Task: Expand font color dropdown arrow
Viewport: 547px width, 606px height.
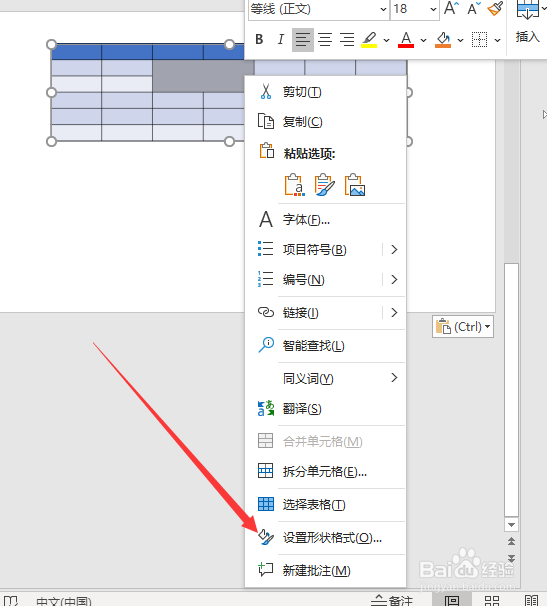Action: click(423, 40)
